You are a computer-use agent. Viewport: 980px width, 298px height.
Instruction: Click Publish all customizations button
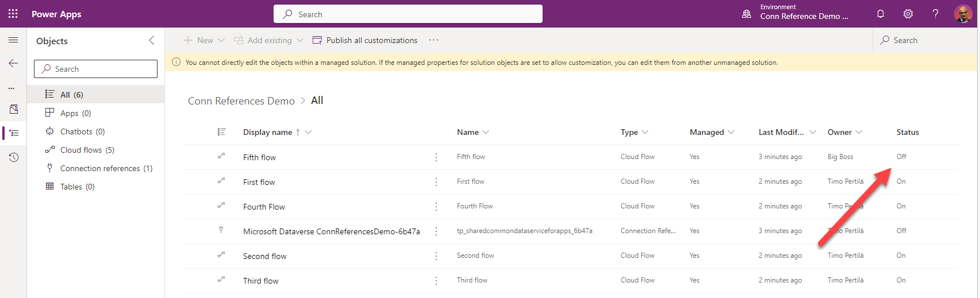[x=365, y=40]
